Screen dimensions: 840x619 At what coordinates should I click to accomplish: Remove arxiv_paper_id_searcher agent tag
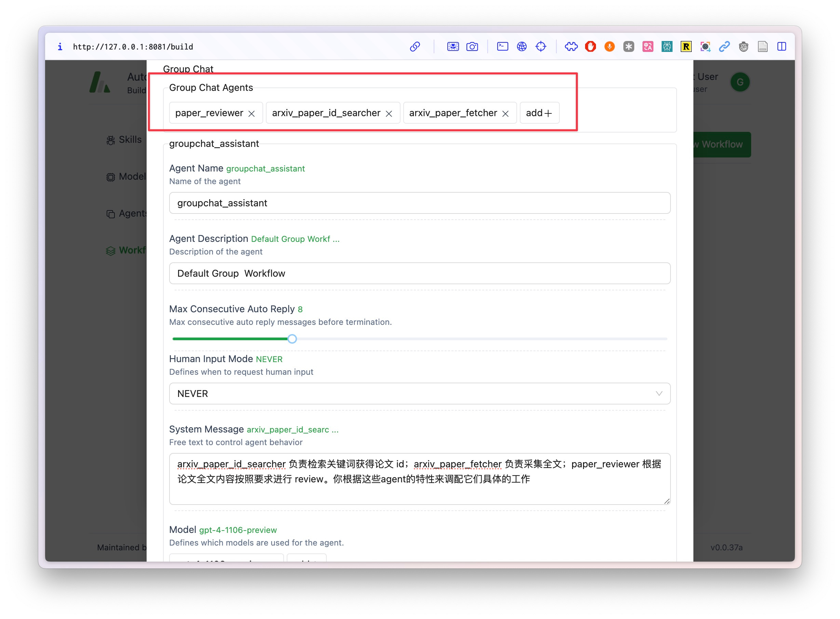coord(389,113)
